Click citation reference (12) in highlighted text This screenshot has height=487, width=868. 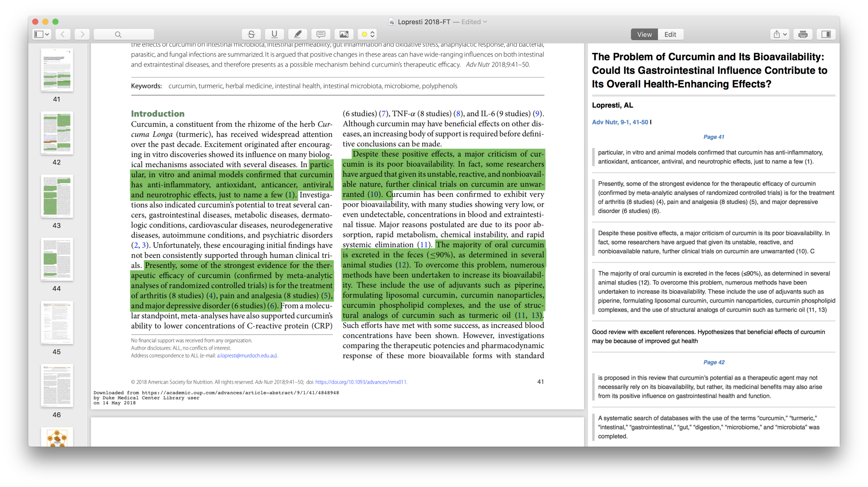(402, 265)
